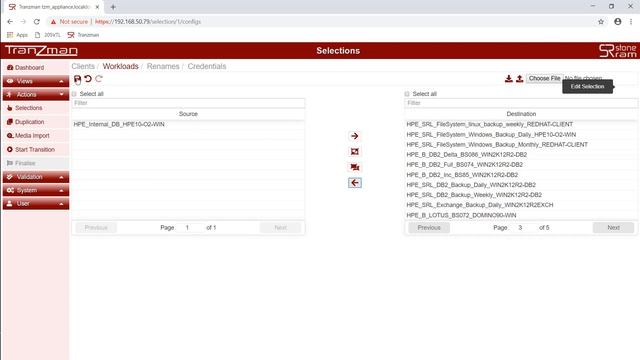Click Previous in the Source pager

[x=96, y=228]
